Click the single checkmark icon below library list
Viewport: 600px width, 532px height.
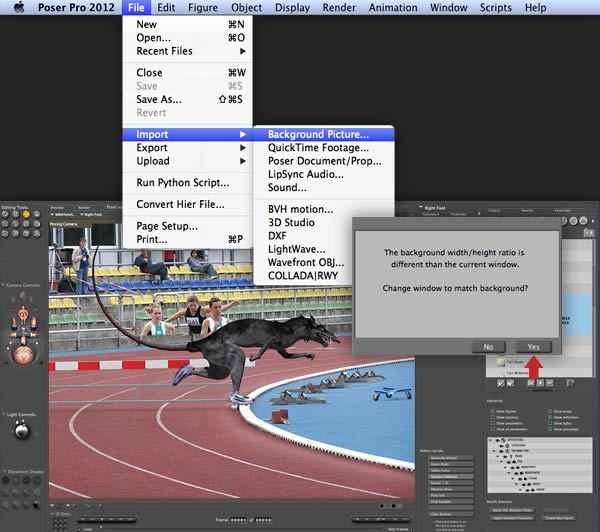501,383
